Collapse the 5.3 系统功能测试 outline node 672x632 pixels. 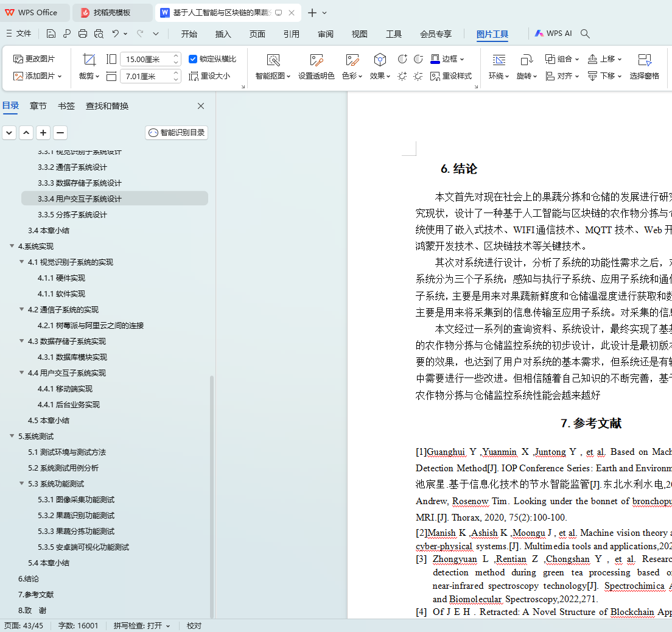(21, 483)
